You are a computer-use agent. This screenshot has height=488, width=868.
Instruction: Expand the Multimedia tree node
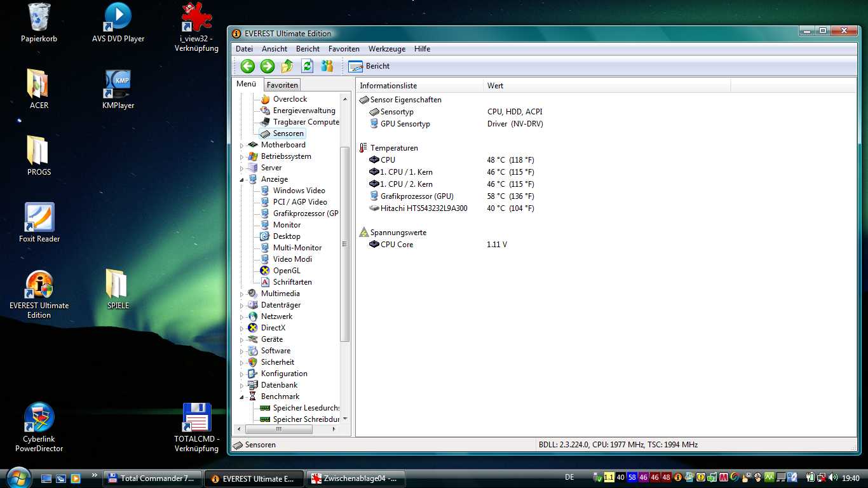click(x=241, y=294)
